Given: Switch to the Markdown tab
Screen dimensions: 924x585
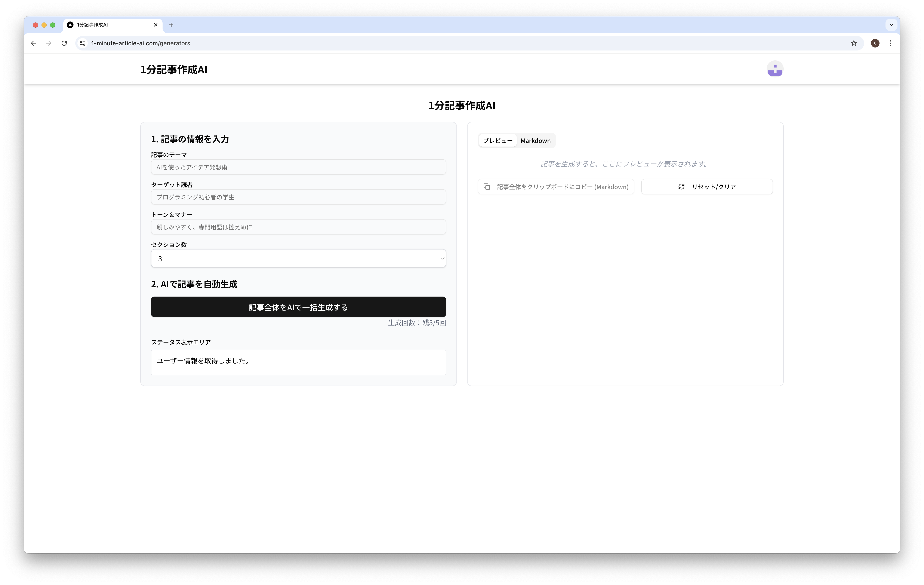Looking at the screenshot, I should [x=535, y=141].
